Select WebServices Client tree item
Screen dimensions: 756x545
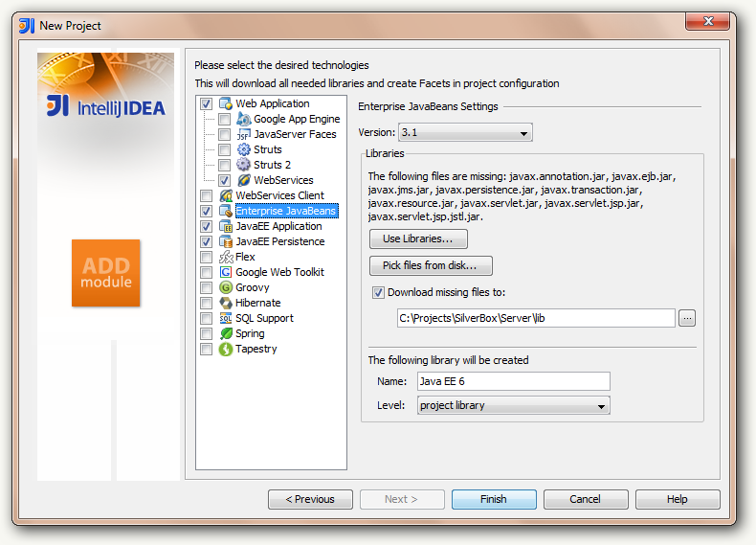(x=279, y=195)
